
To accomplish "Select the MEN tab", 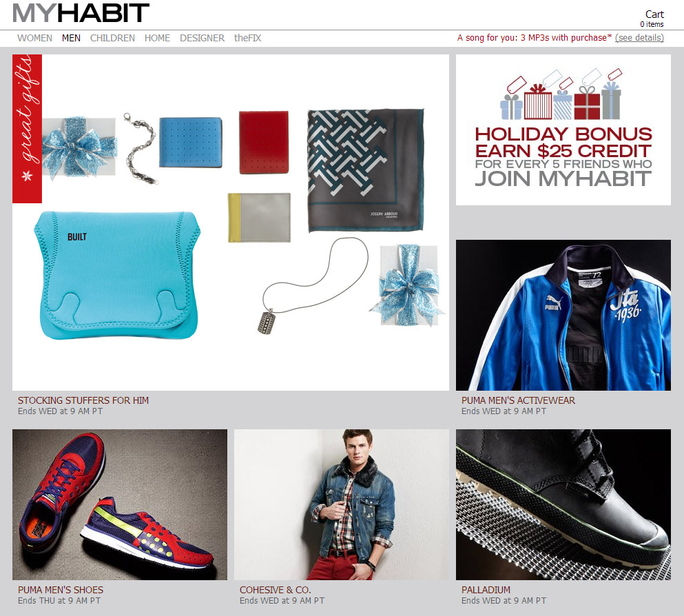I will 71,38.
